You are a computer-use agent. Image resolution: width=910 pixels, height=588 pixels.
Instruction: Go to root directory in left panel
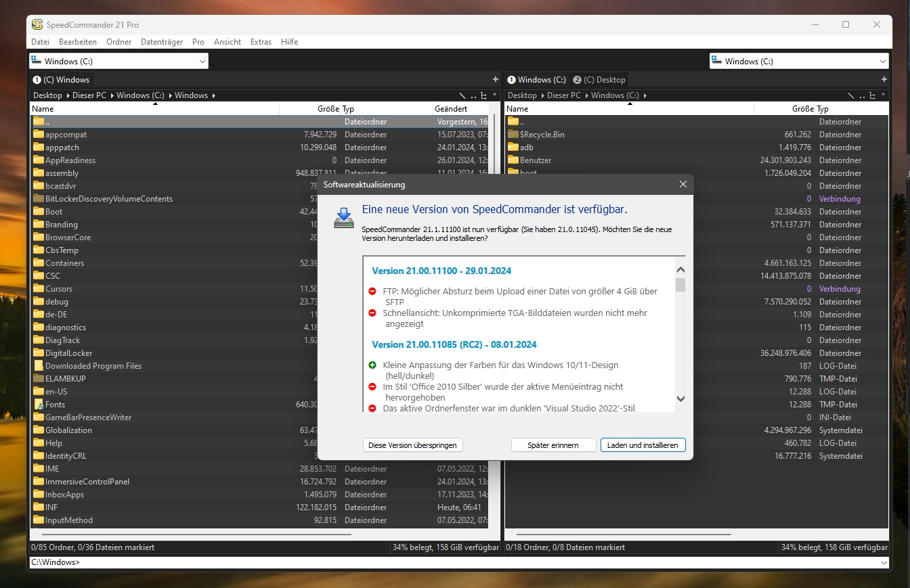(462, 95)
